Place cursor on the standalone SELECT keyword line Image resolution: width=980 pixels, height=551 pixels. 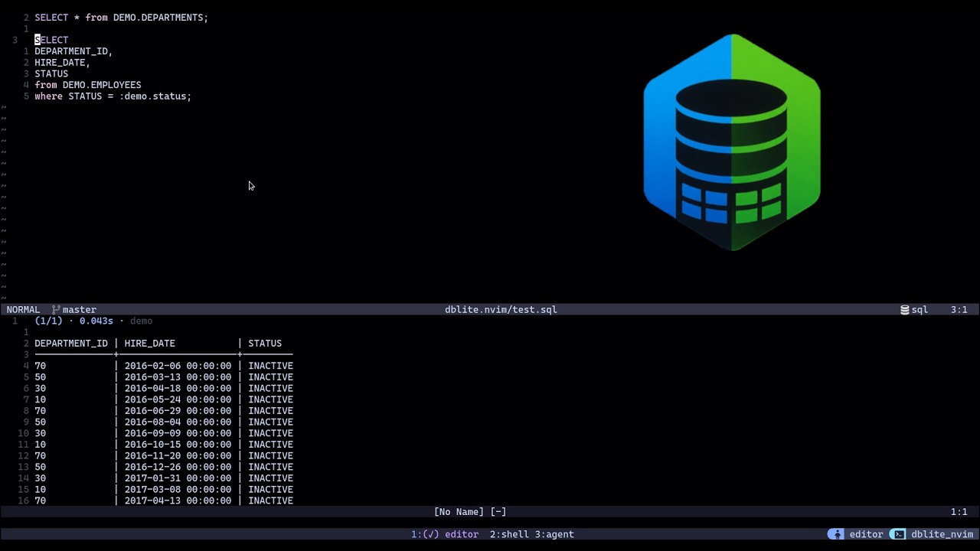(51, 40)
